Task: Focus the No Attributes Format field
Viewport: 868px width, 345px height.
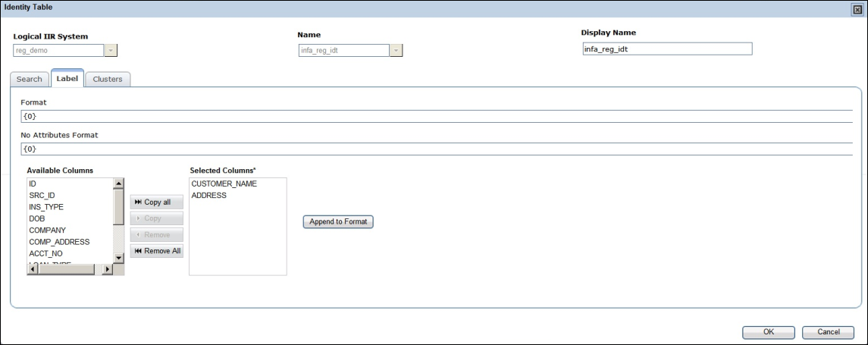Action: pyautogui.click(x=436, y=149)
